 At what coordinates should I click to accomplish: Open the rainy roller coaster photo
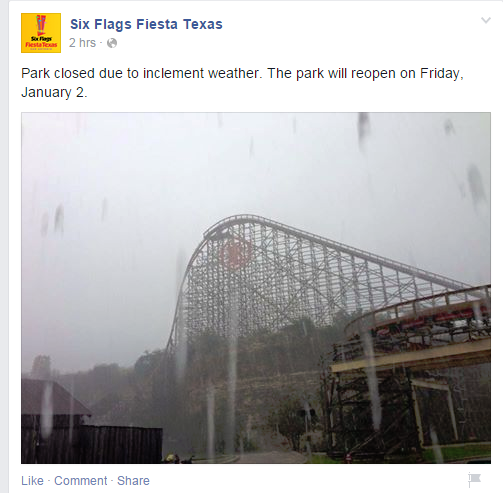click(x=256, y=288)
